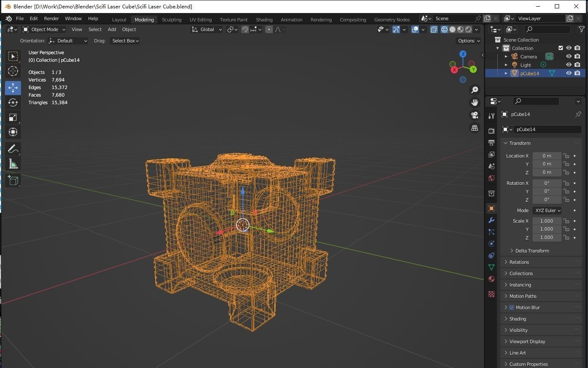Screen dimensions: 588x368
Task: Click the viewport zoom magnifier icon
Action: [x=475, y=89]
